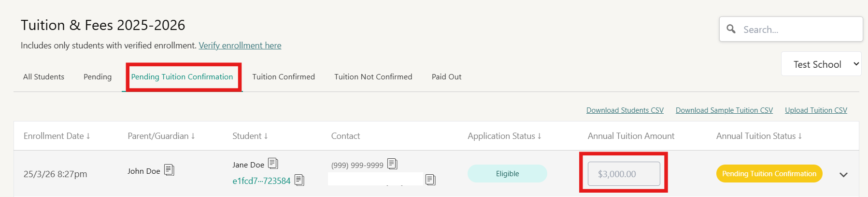Sort by Enrollment Date column

57,136
